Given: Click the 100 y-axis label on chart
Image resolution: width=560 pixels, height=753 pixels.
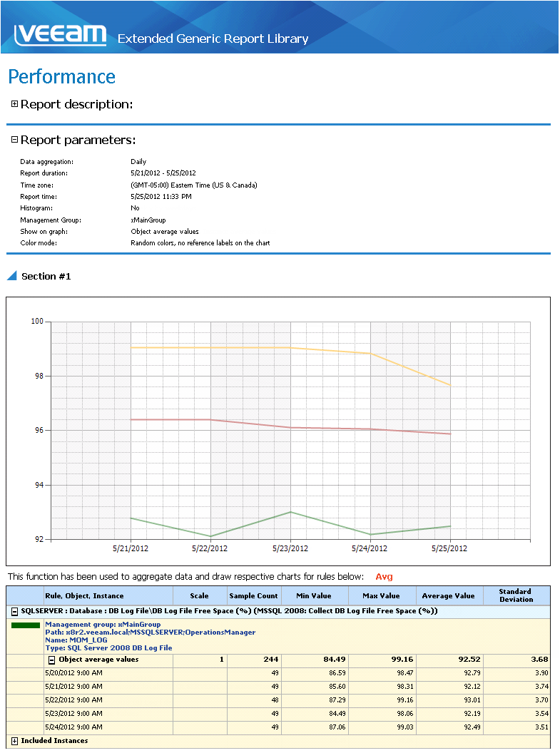Looking at the screenshot, I should coord(37,322).
